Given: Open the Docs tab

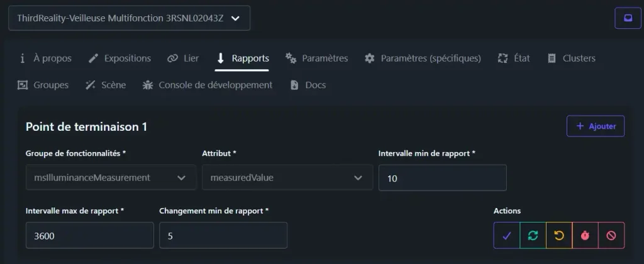Looking at the screenshot, I should tap(308, 85).
